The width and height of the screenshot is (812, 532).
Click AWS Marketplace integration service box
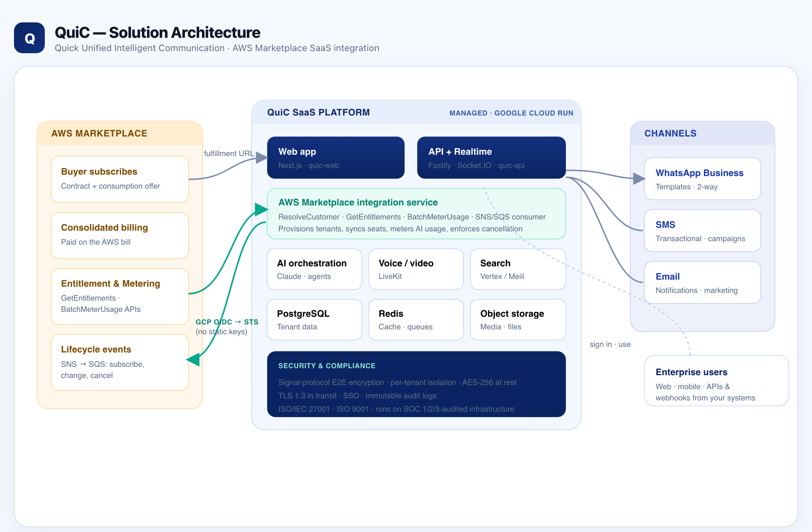(416, 214)
